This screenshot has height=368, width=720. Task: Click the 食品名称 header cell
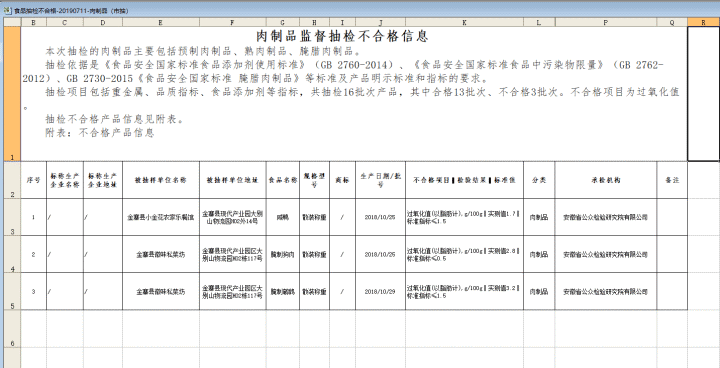(x=283, y=180)
